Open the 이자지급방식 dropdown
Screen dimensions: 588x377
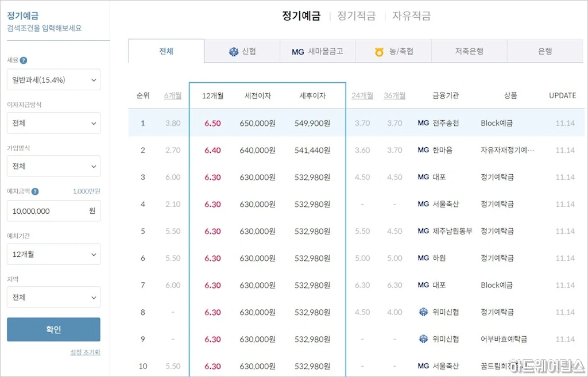[x=53, y=123]
